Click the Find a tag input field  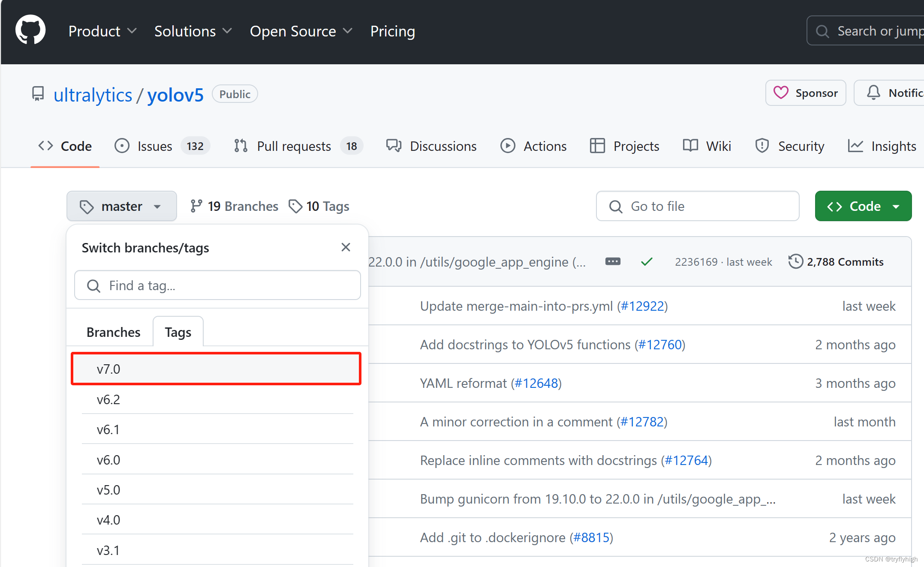pyautogui.click(x=217, y=285)
